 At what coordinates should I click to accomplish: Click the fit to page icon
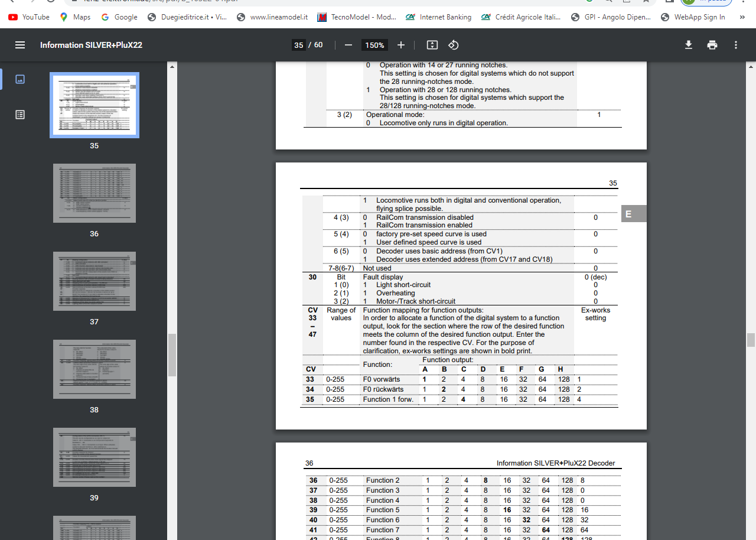pyautogui.click(x=432, y=45)
